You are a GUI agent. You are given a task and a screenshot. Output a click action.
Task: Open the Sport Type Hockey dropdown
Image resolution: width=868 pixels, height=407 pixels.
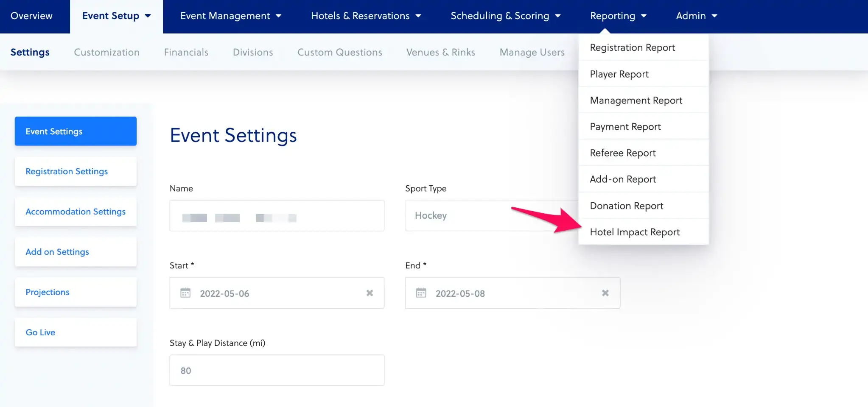(x=492, y=216)
